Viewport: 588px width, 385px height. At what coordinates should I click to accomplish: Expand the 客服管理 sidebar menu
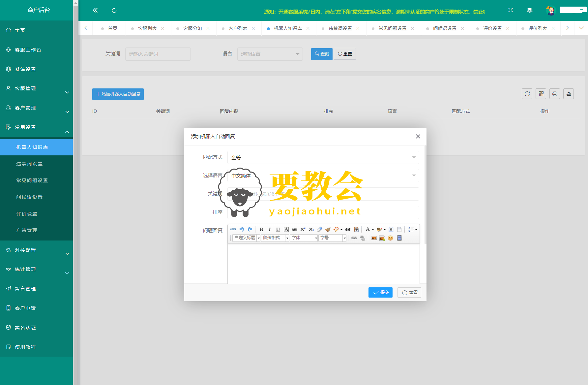[36, 88]
